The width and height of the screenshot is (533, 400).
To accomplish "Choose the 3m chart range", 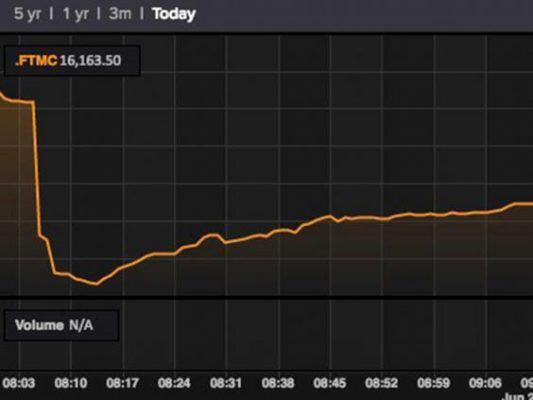I will (120, 14).
